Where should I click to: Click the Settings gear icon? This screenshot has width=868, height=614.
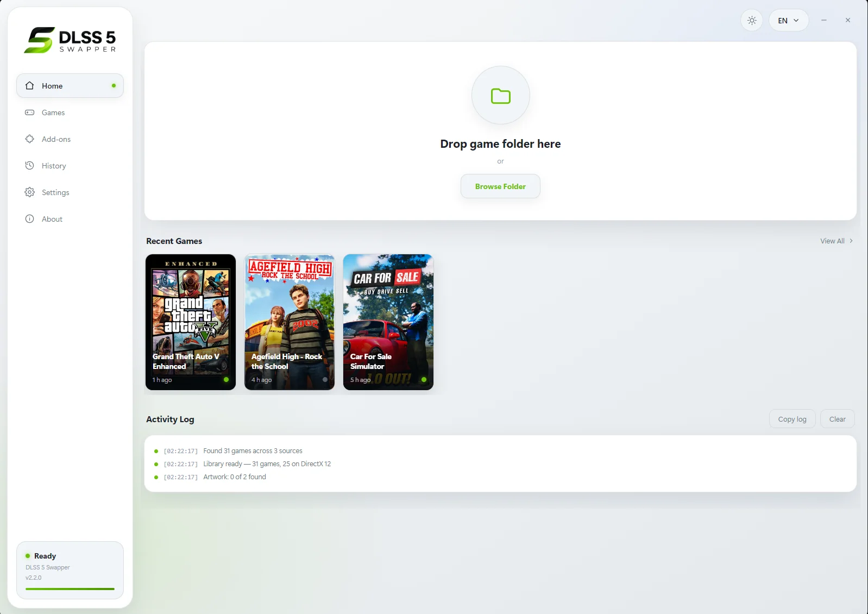coord(30,192)
